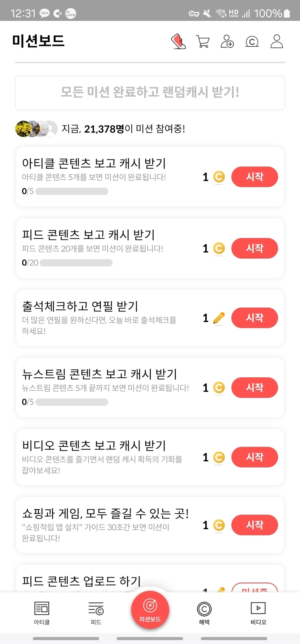Start the 아티클 콘텐츠 보고 캐시 받기 mission
This screenshot has width=300, height=644.
click(254, 177)
